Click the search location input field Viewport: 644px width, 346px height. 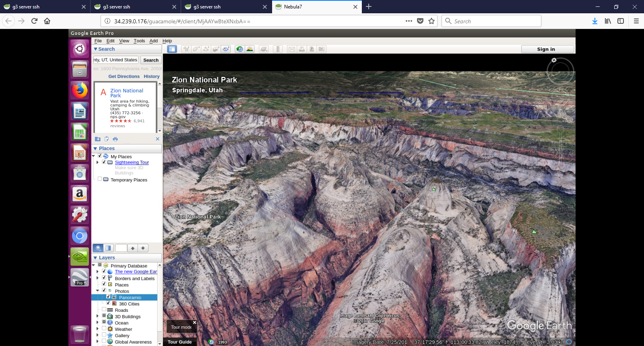pyautogui.click(x=116, y=60)
